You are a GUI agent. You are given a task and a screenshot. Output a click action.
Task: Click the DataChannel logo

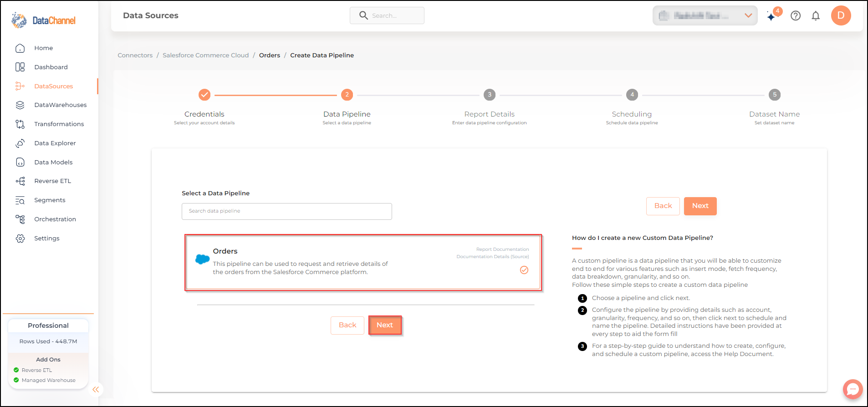[x=44, y=20]
